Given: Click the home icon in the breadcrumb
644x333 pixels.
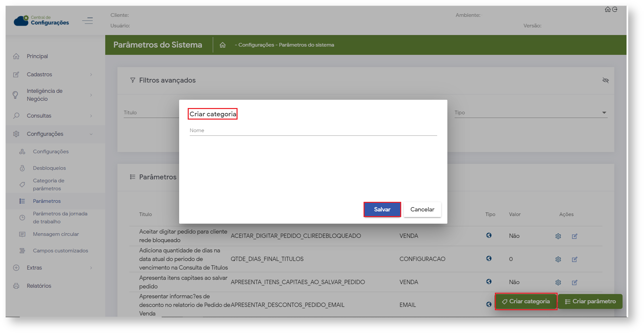Looking at the screenshot, I should point(223,45).
